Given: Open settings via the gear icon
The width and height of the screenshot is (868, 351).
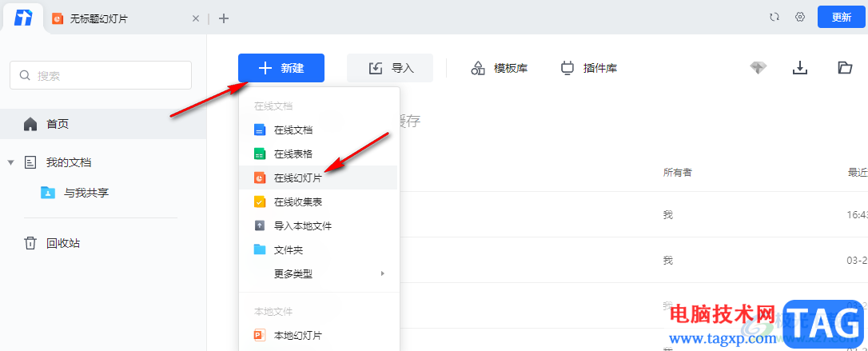Looking at the screenshot, I should [800, 18].
